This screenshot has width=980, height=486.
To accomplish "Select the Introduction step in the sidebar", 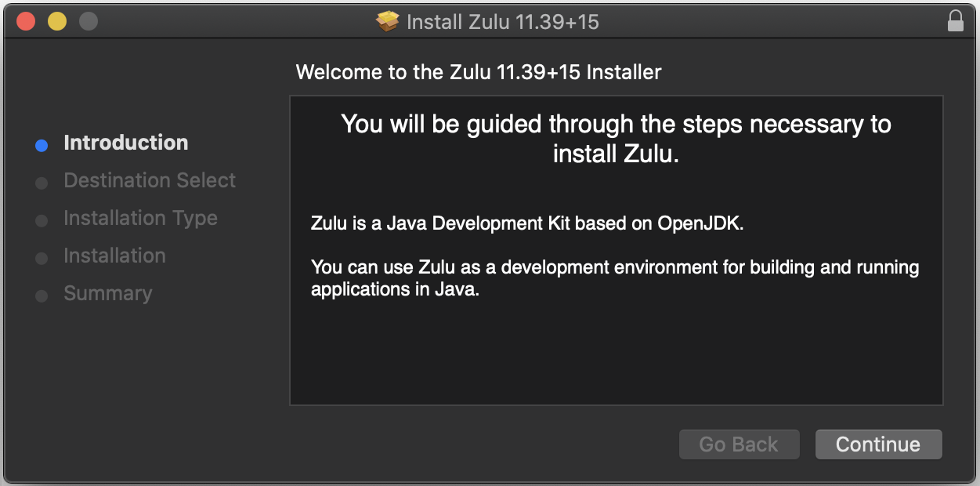I will 126,143.
